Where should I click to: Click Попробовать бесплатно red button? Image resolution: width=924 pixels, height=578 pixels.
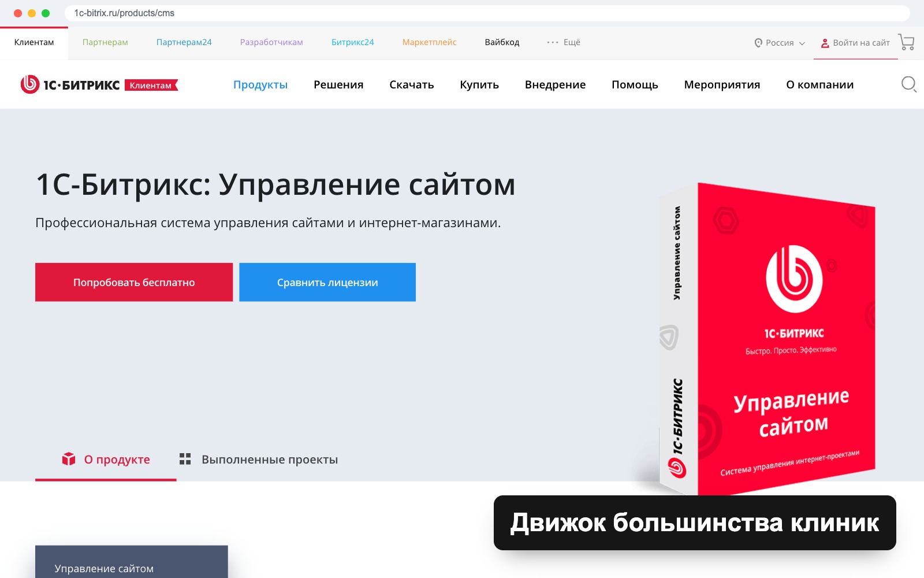[134, 282]
